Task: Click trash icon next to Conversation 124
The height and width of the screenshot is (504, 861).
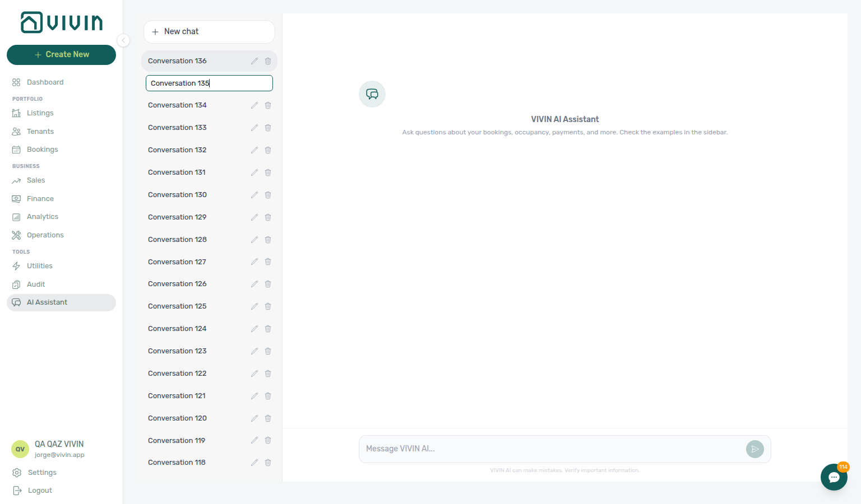Action: 268,329
